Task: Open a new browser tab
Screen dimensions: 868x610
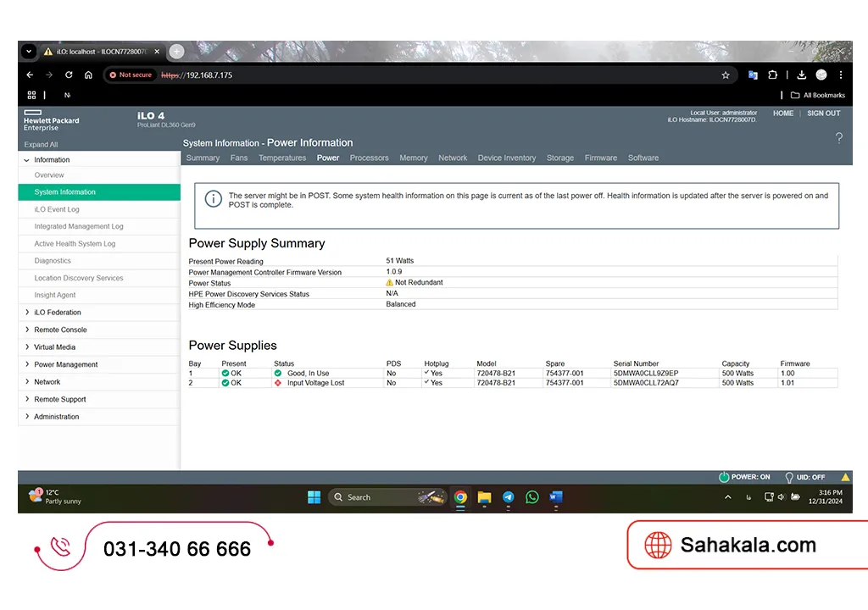Action: pyautogui.click(x=176, y=52)
